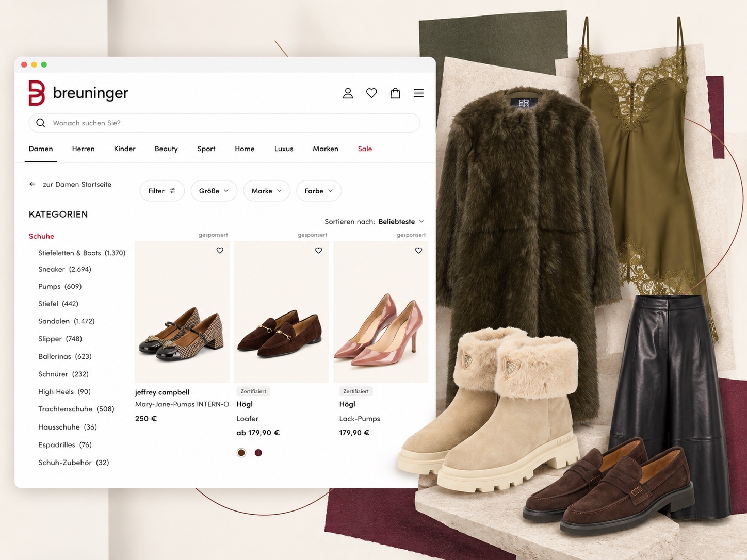Click the search magnifier icon

(41, 123)
